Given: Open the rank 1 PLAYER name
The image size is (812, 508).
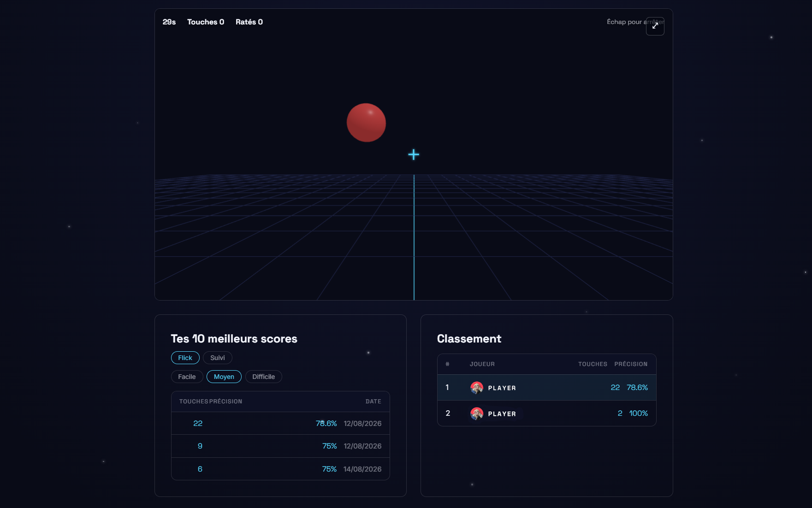Looking at the screenshot, I should [x=502, y=388].
